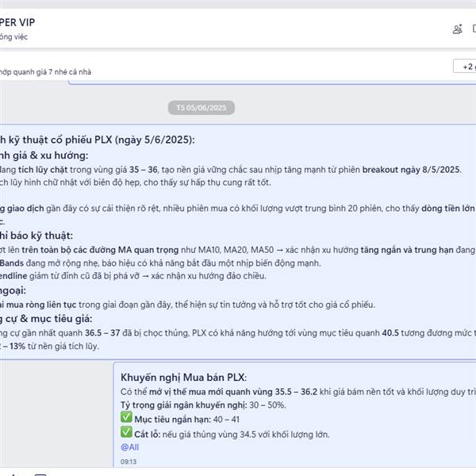The width and height of the screenshot is (476, 476).
Task: Click the 'Tỷ trọng giải ngân khuyến nghị' line
Action: click(203, 405)
